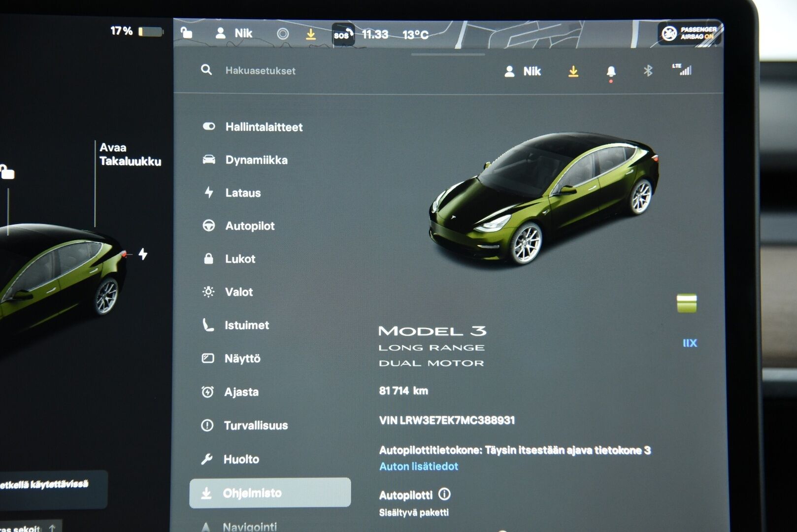Viewport: 797px width, 532px height.
Task: Open Näyttö display settings
Action: coord(232,358)
